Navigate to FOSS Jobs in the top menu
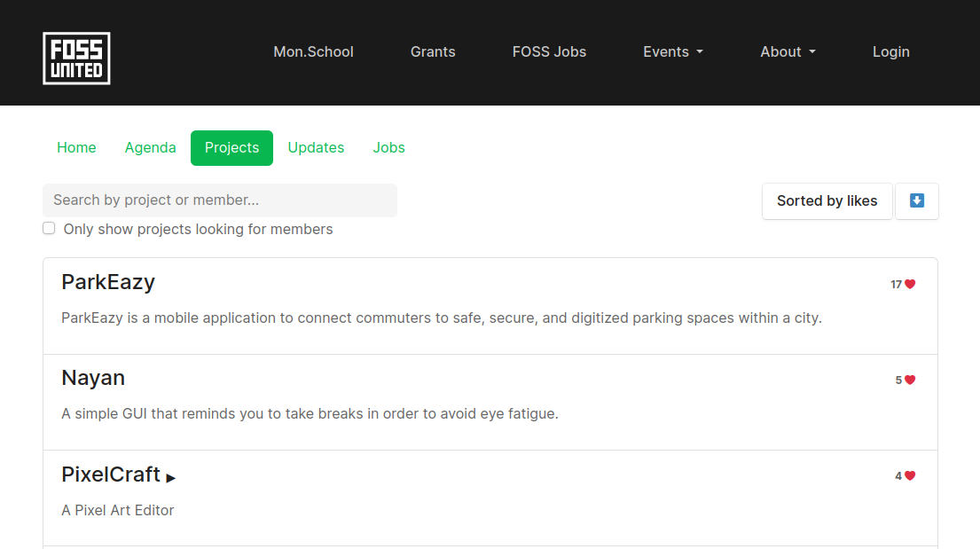This screenshot has height=549, width=980. [549, 51]
